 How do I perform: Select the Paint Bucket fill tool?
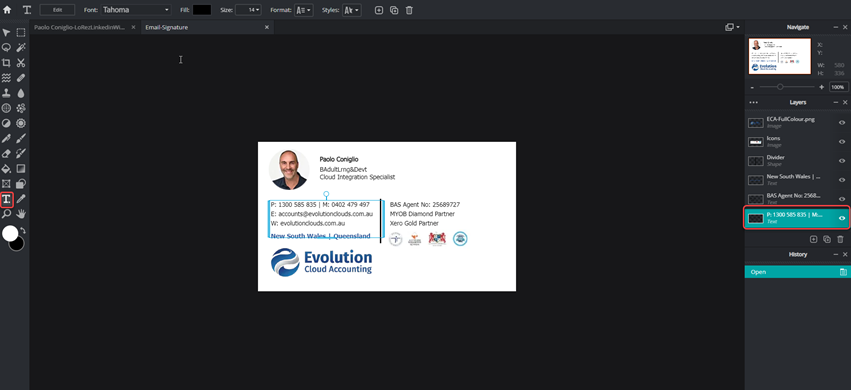(7, 169)
